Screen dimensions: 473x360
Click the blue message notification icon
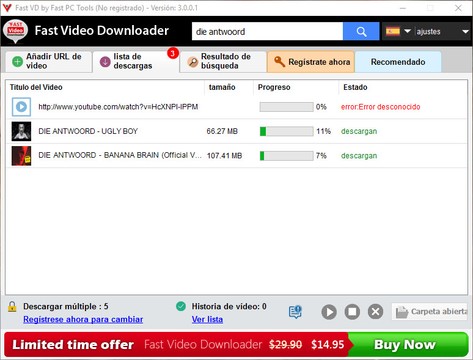point(295,312)
